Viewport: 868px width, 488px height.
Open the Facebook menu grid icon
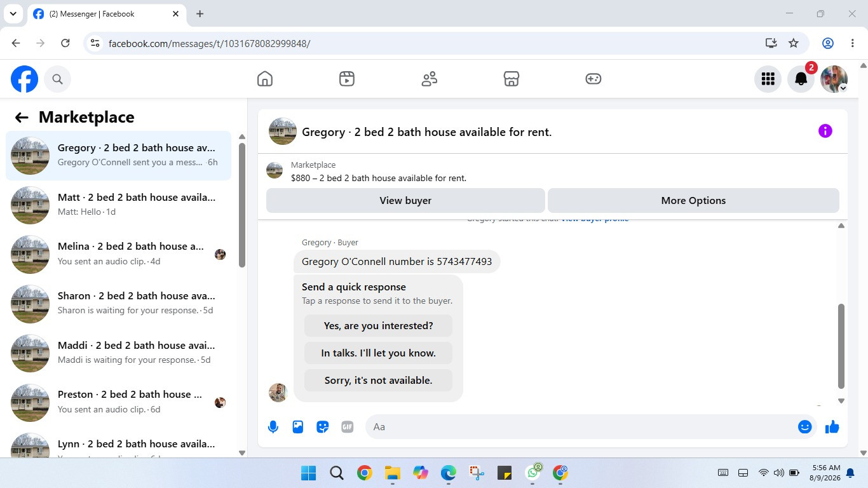[768, 79]
